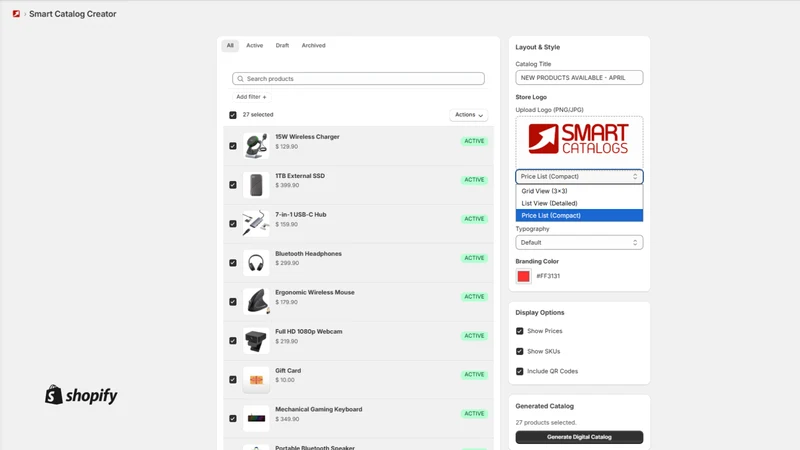This screenshot has width=800, height=450.
Task: Open the Mechanical Gaming Keyboard thumbnail
Action: (x=256, y=418)
